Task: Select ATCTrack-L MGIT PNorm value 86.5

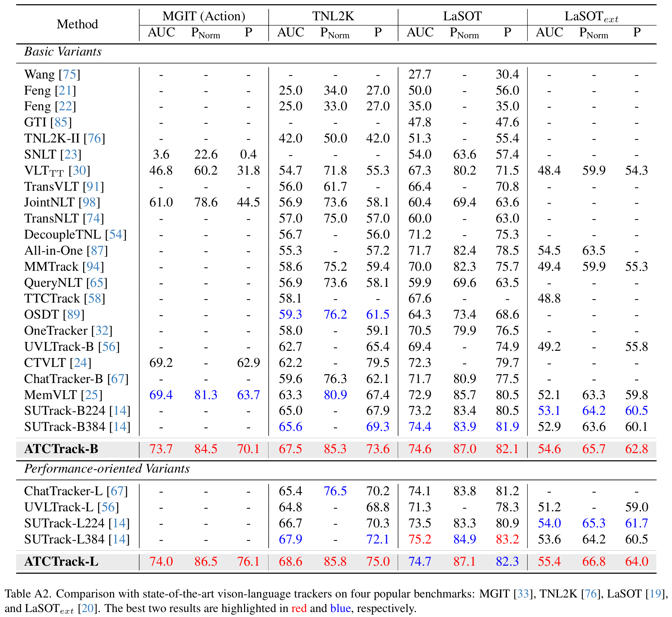Action: click(206, 561)
